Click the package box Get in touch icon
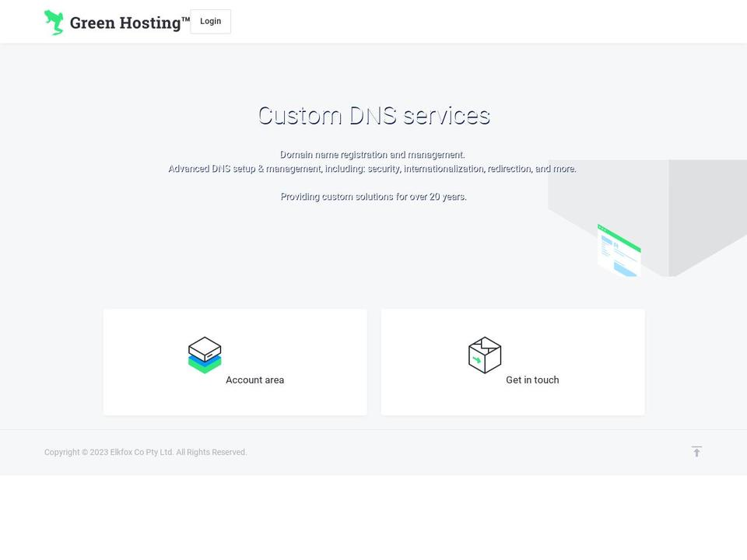747x560 pixels. click(485, 355)
